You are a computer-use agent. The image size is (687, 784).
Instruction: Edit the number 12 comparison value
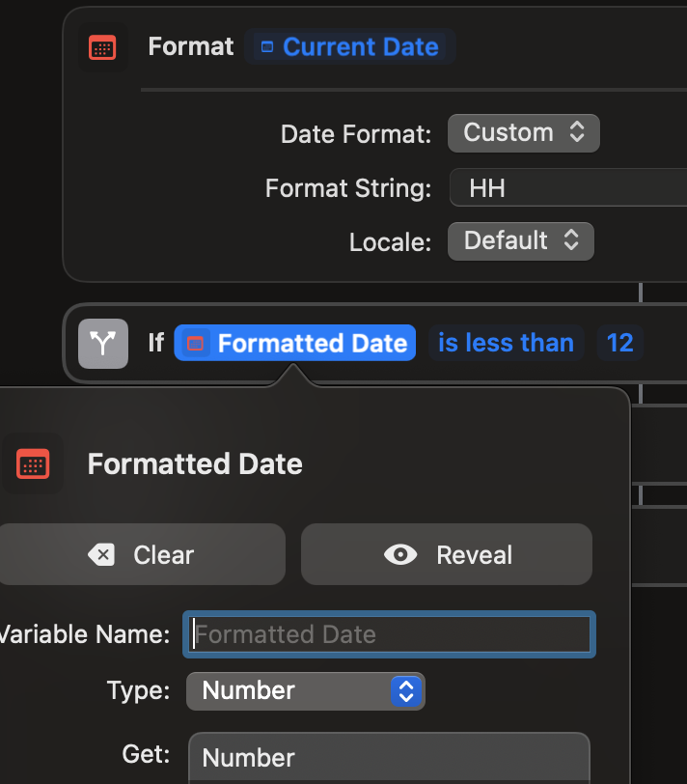[619, 344]
